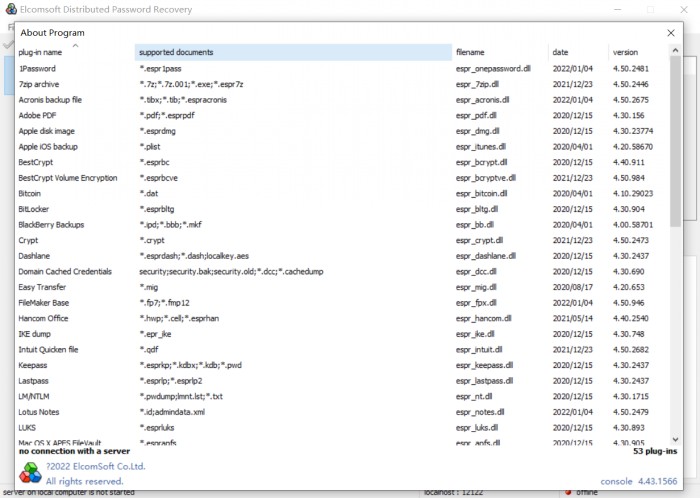
Task: Click espr_dashlane.dll filename cell
Action: point(486,256)
